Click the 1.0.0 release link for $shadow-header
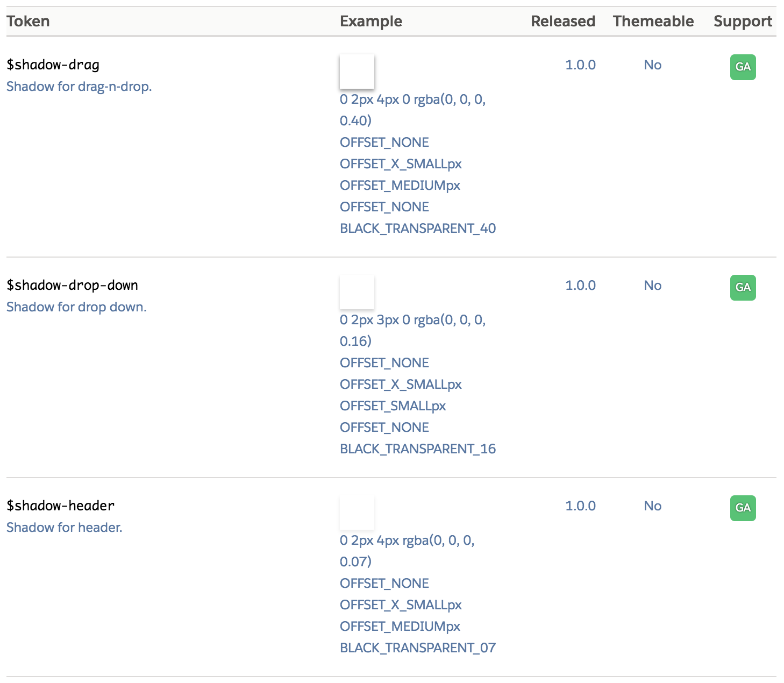 [581, 506]
